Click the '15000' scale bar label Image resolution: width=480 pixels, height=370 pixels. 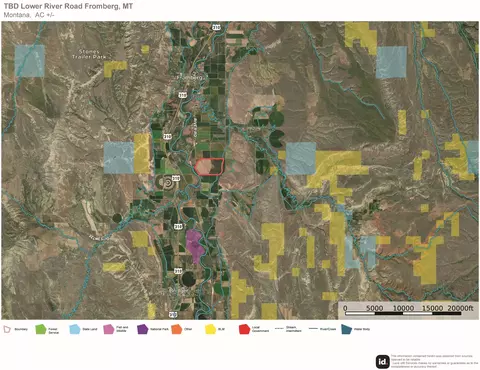point(433,308)
